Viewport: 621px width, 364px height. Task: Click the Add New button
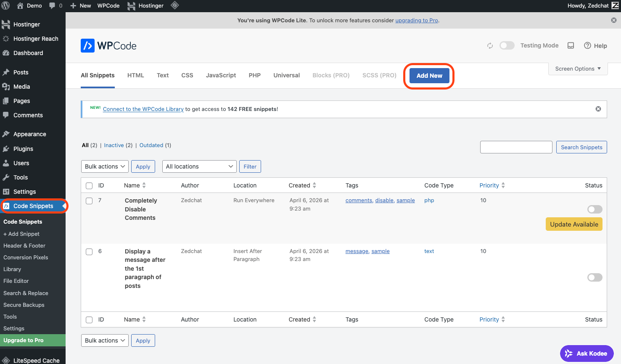coord(429,75)
